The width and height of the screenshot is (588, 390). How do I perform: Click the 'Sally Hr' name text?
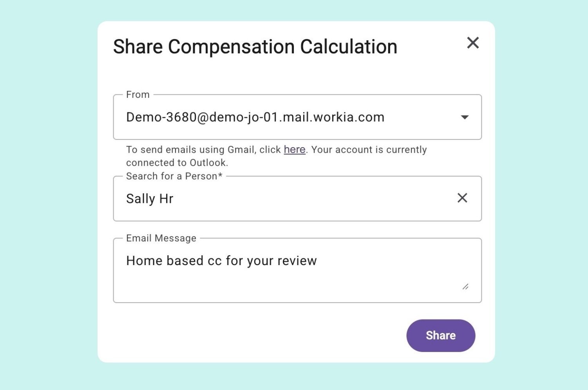click(x=150, y=199)
